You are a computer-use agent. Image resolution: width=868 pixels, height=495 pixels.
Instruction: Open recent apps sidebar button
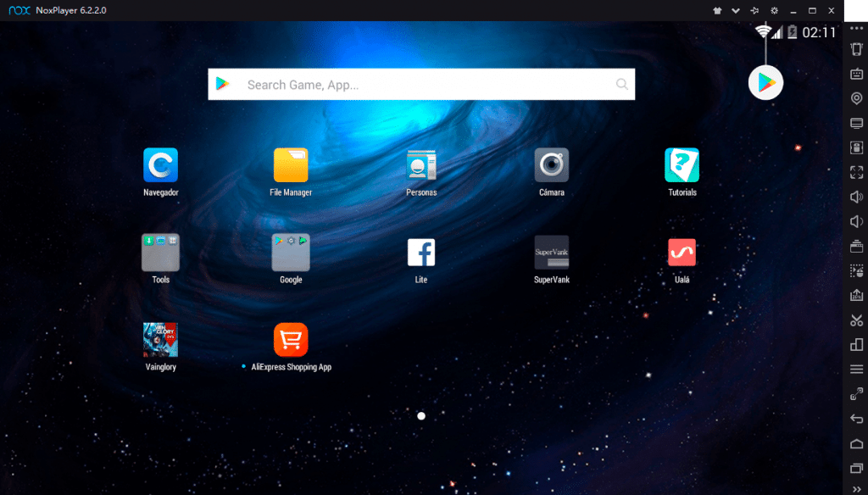856,469
